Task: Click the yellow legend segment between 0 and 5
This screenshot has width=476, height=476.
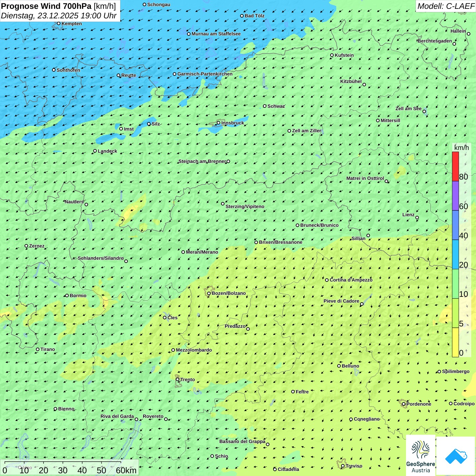Action: pos(455,342)
